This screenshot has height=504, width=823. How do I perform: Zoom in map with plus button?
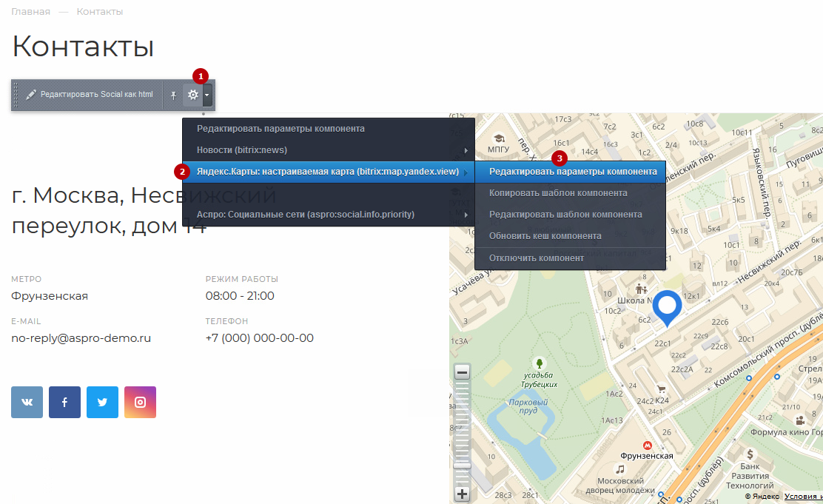tap(462, 494)
